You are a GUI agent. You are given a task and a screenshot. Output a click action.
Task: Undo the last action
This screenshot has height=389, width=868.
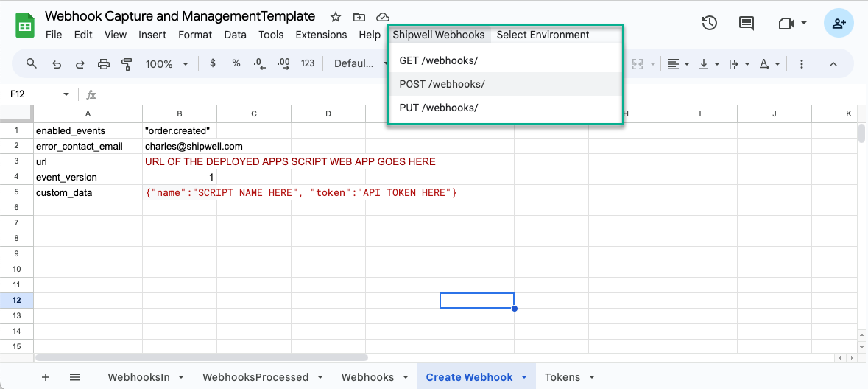[x=57, y=63]
